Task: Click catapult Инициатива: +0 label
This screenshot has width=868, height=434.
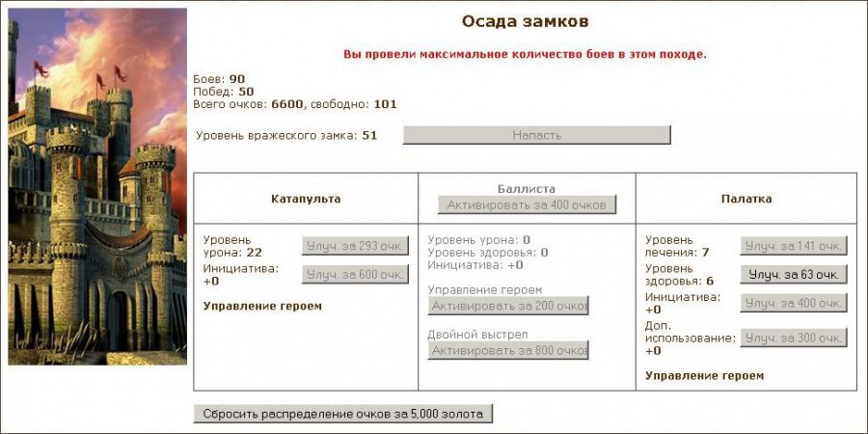Action: [241, 275]
